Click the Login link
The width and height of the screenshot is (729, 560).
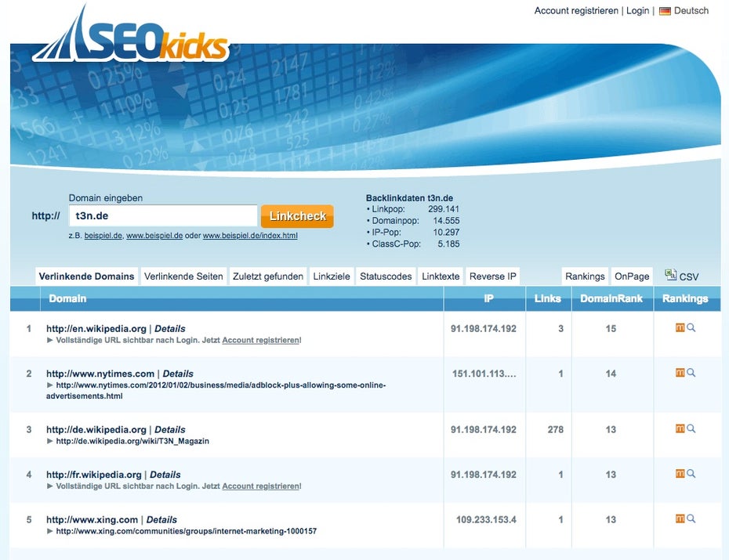point(637,11)
